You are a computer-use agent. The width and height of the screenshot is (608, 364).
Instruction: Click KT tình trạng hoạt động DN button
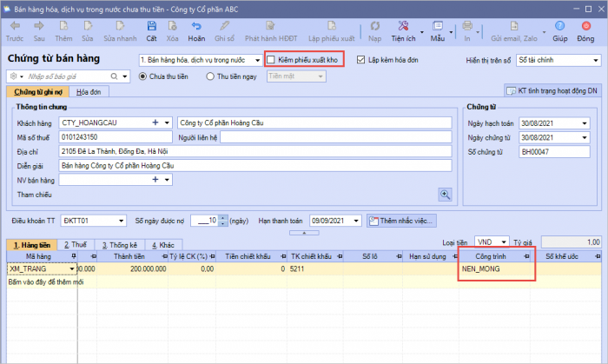552,90
